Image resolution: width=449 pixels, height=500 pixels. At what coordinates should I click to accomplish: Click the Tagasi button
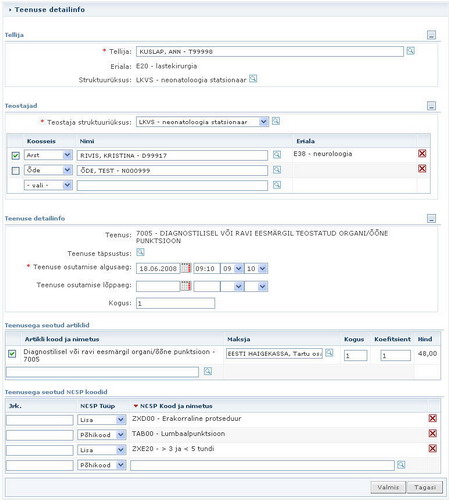pos(425,487)
